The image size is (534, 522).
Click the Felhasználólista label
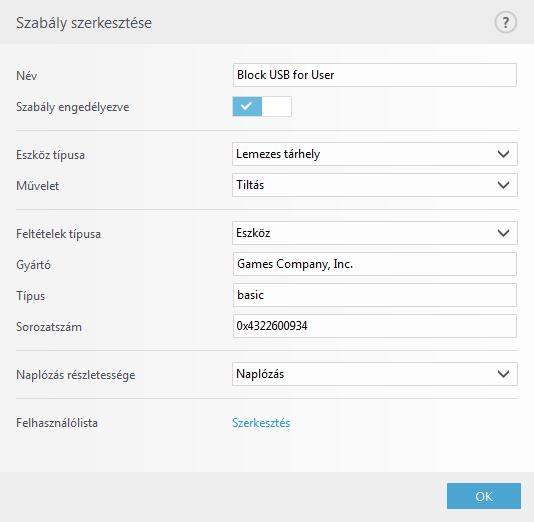pyautogui.click(x=57, y=423)
